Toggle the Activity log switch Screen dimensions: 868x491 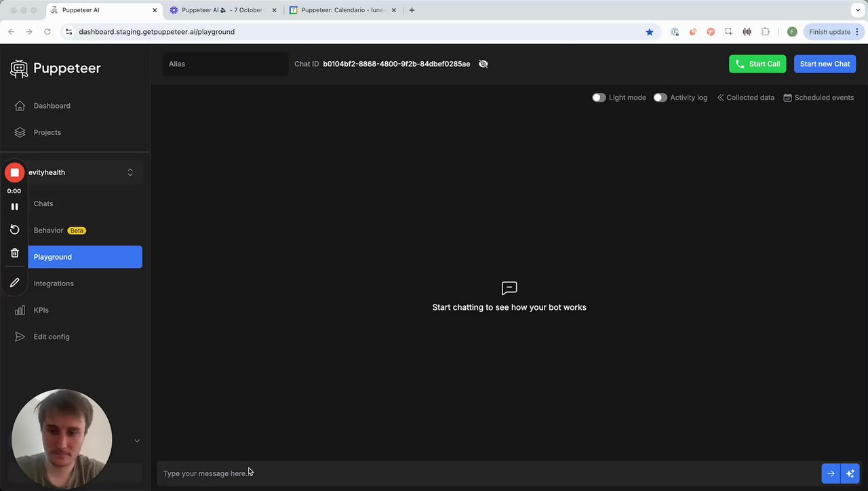pyautogui.click(x=660, y=98)
